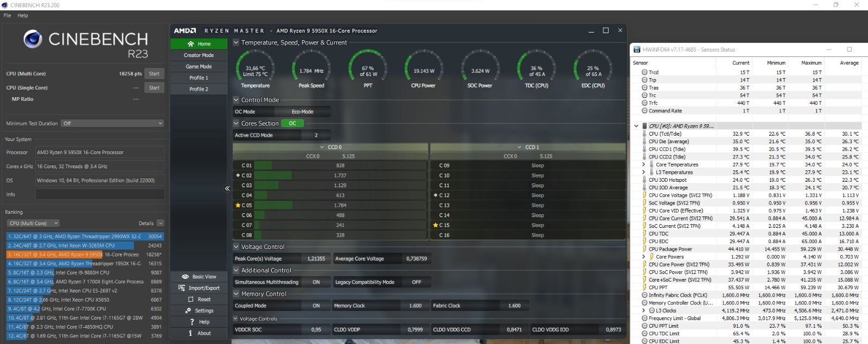Click the Temperature gauge in Ryzen Master
This screenshot has width=868, height=344.
[x=255, y=69]
